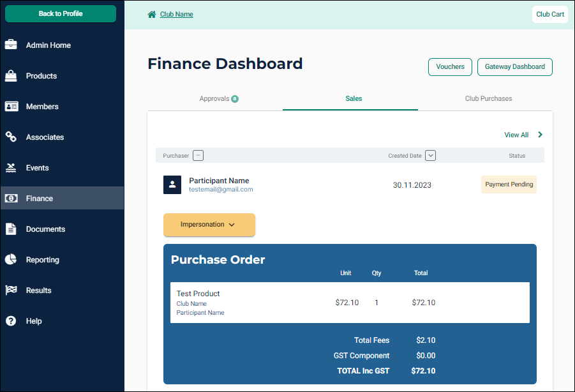The height and width of the screenshot is (392, 575).
Task: Click the testemail@gmail.com email link
Action: 221,189
